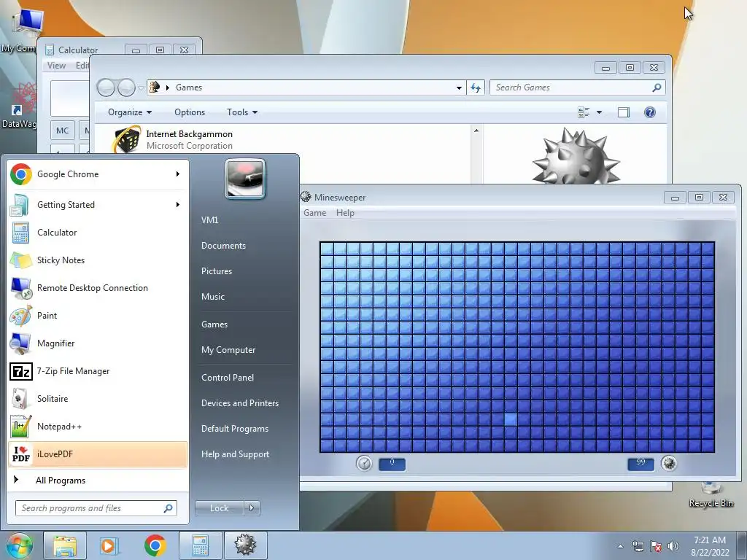Open Control Panel from Start menu
Viewport: 747px width, 560px height.
click(x=228, y=378)
